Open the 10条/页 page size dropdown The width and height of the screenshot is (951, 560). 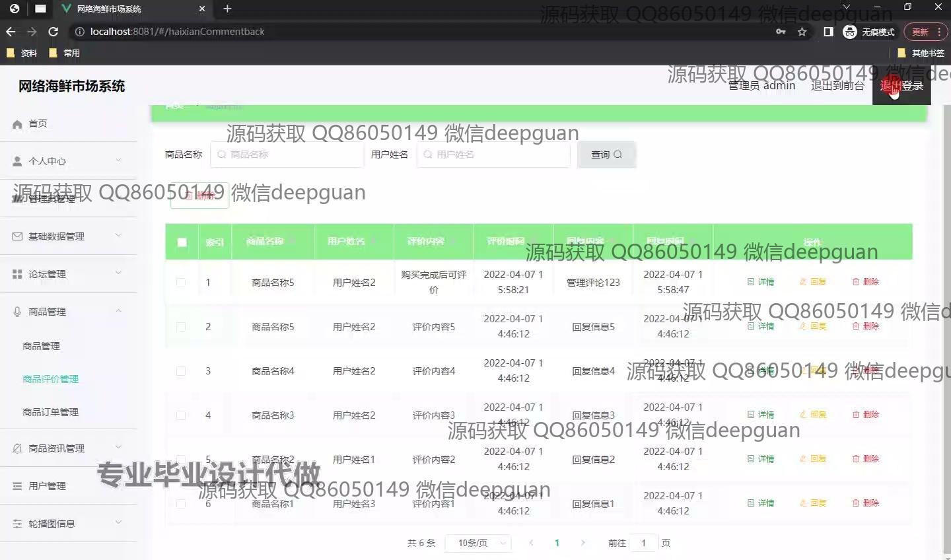tap(479, 543)
